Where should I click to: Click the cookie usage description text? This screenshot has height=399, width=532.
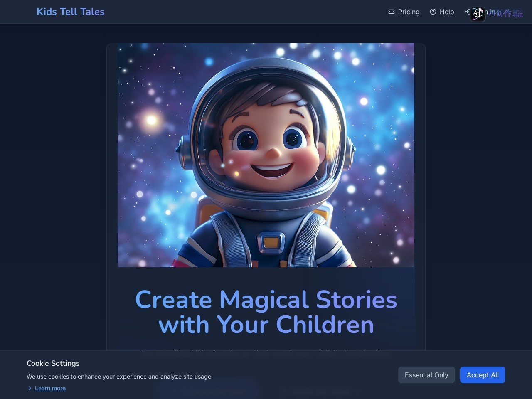click(120, 377)
